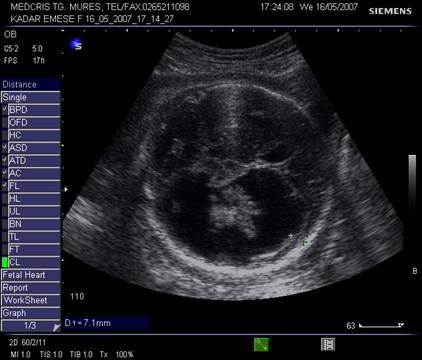This screenshot has height=360, width=422.
Task: Expand the Single measurement mode selector
Action: click(x=31, y=97)
